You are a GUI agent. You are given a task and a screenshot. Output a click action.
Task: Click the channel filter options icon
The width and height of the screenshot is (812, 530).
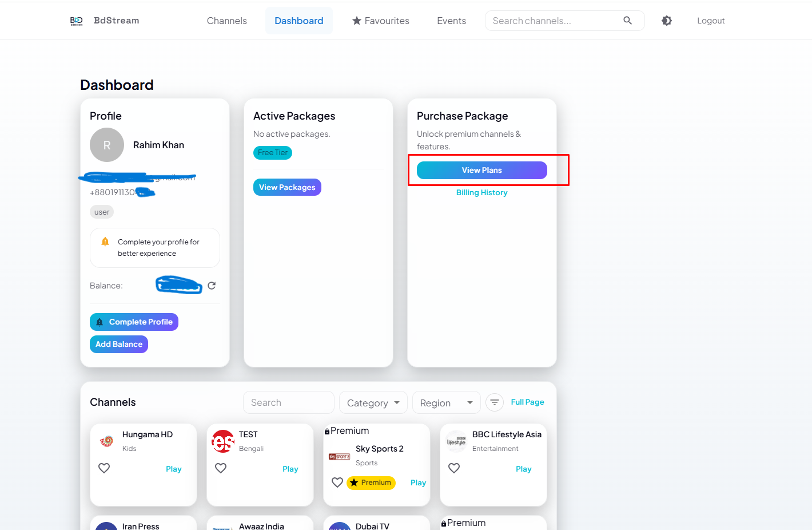point(495,402)
